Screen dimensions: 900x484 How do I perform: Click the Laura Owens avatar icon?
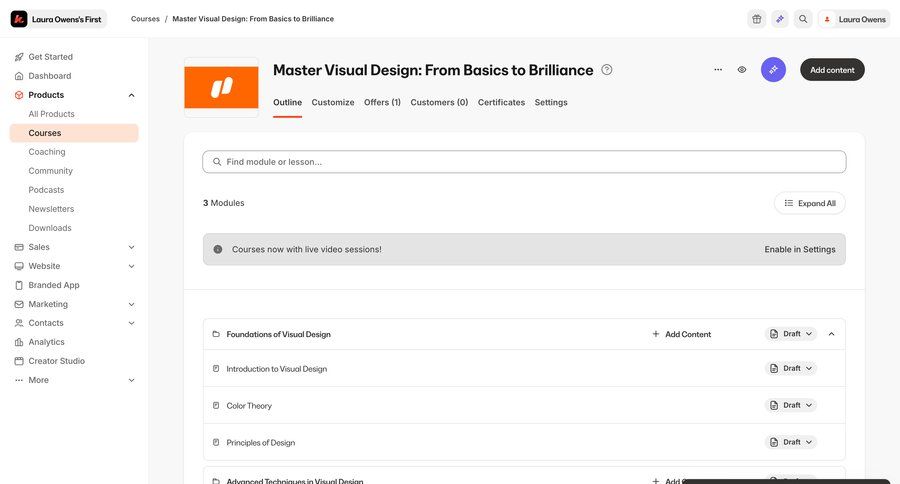827,19
